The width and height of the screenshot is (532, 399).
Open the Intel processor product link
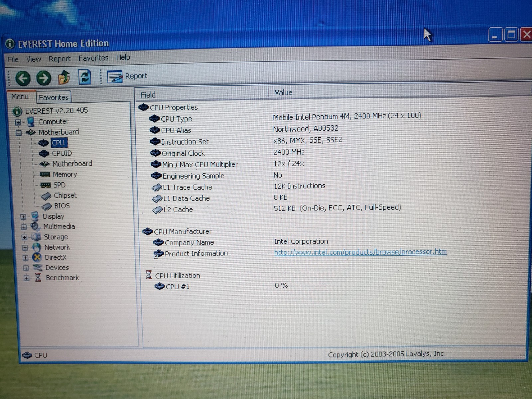[360, 252]
